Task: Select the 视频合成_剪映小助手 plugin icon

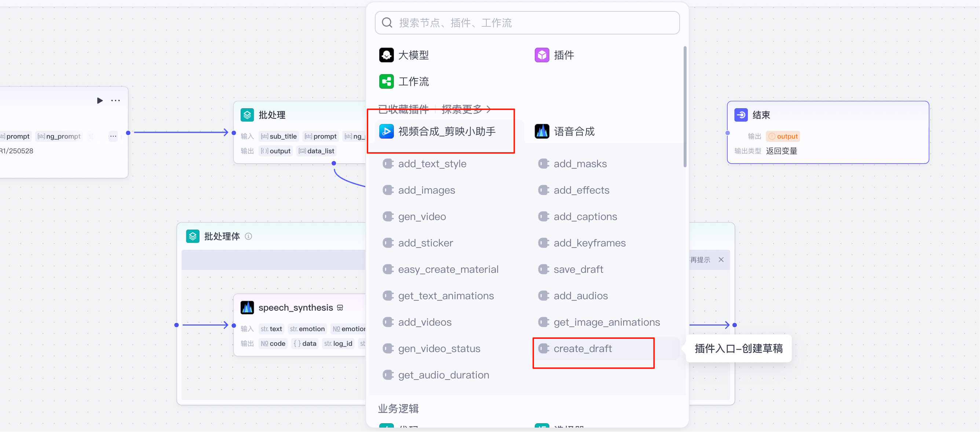Action: 386,132
